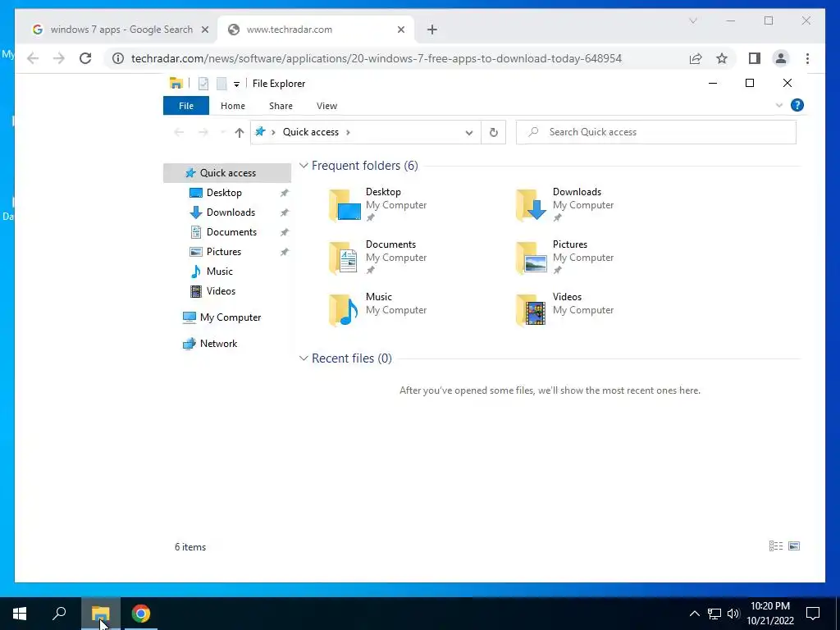The height and width of the screenshot is (630, 840).
Task: Switch to details view layout icon
Action: click(x=776, y=546)
